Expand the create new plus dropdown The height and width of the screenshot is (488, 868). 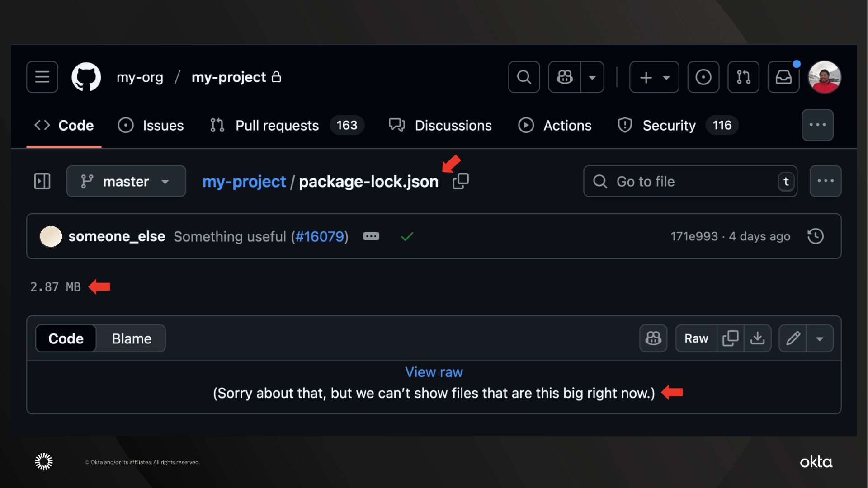(x=654, y=77)
